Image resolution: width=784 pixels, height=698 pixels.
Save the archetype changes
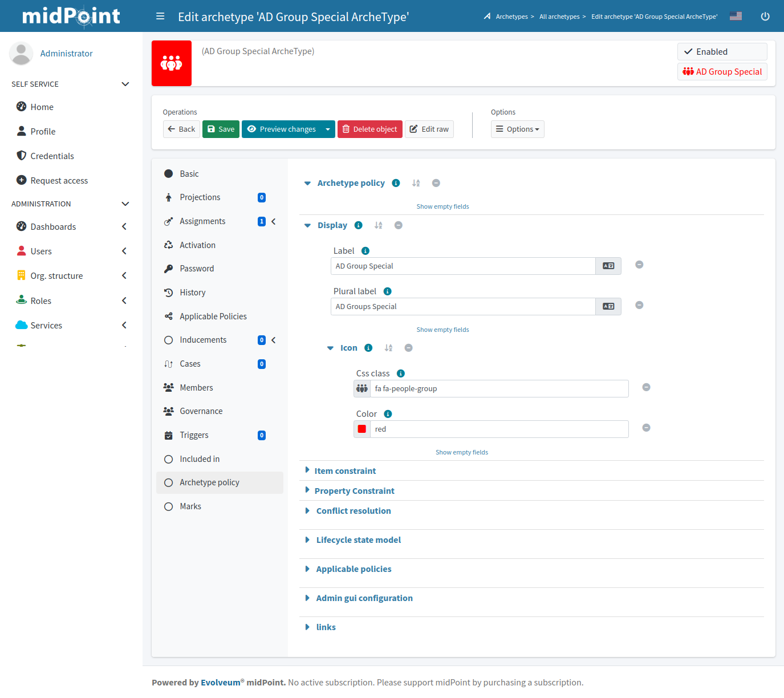[x=221, y=129]
